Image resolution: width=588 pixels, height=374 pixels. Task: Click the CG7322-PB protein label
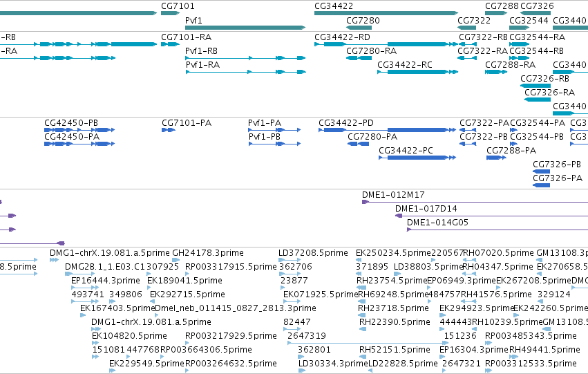484,137
